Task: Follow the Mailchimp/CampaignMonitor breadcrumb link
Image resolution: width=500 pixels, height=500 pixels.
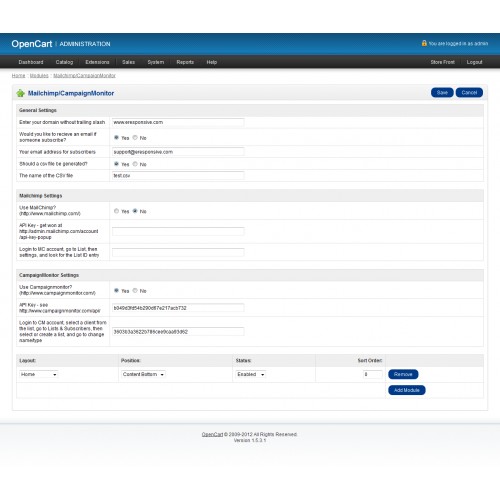Action: 84,76
